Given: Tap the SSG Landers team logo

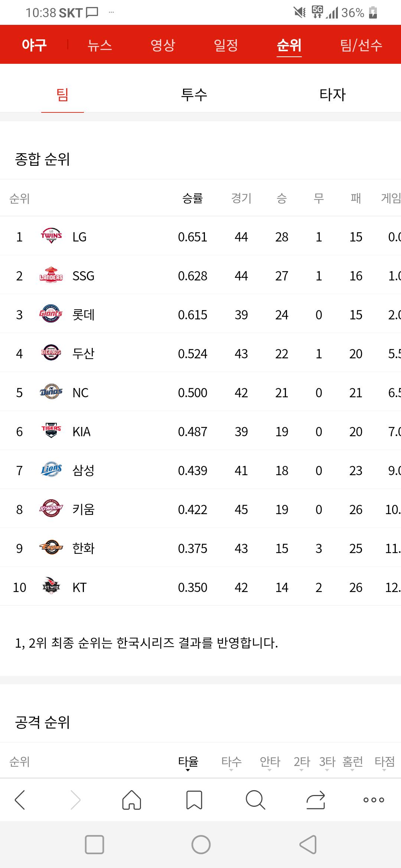Looking at the screenshot, I should (x=51, y=275).
